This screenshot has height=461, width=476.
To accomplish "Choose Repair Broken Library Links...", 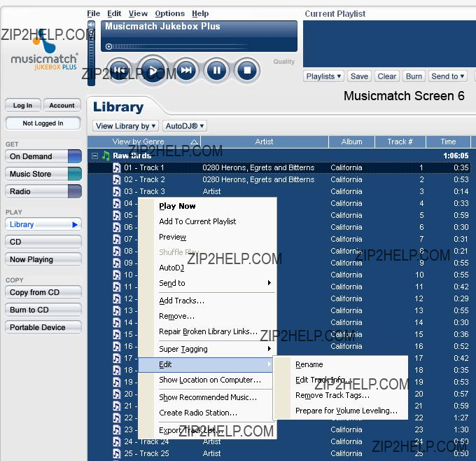I will 207,331.
